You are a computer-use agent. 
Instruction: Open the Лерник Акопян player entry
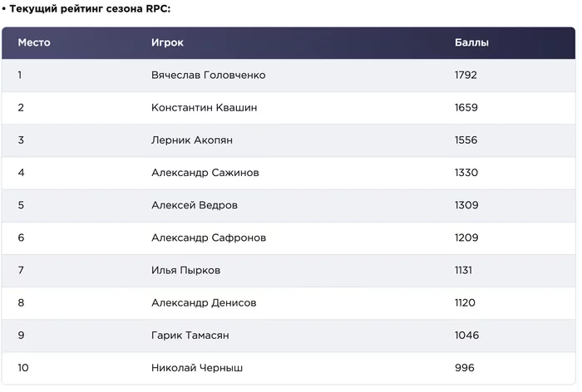192,140
